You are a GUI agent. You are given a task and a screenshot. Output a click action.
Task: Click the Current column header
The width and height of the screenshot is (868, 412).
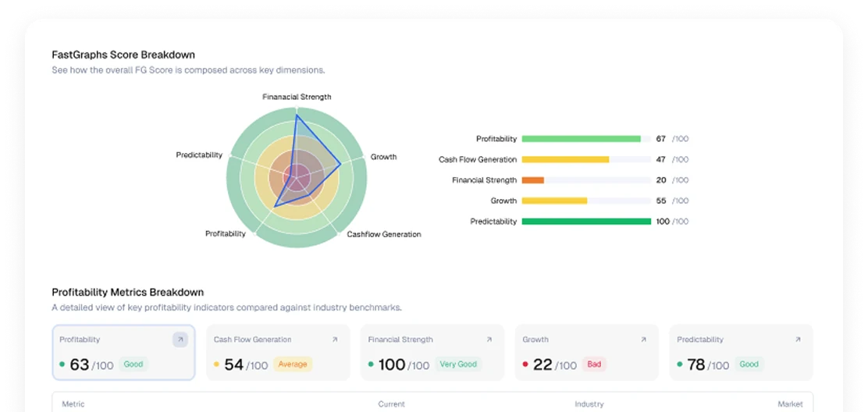[x=391, y=404]
